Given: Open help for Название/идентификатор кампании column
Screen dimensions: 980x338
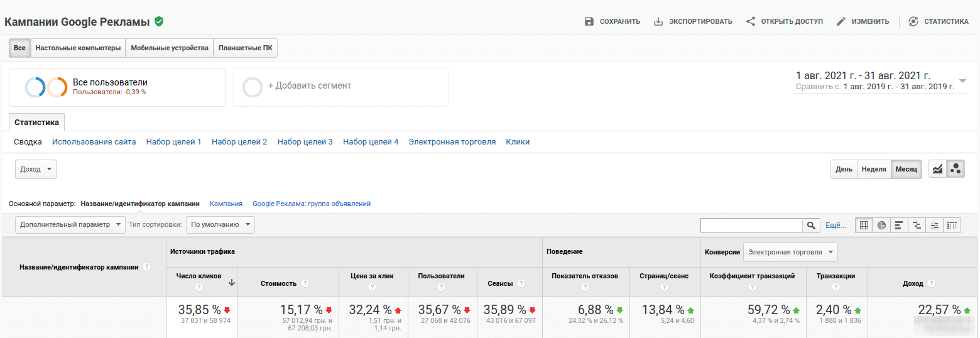Looking at the screenshot, I should tap(147, 267).
